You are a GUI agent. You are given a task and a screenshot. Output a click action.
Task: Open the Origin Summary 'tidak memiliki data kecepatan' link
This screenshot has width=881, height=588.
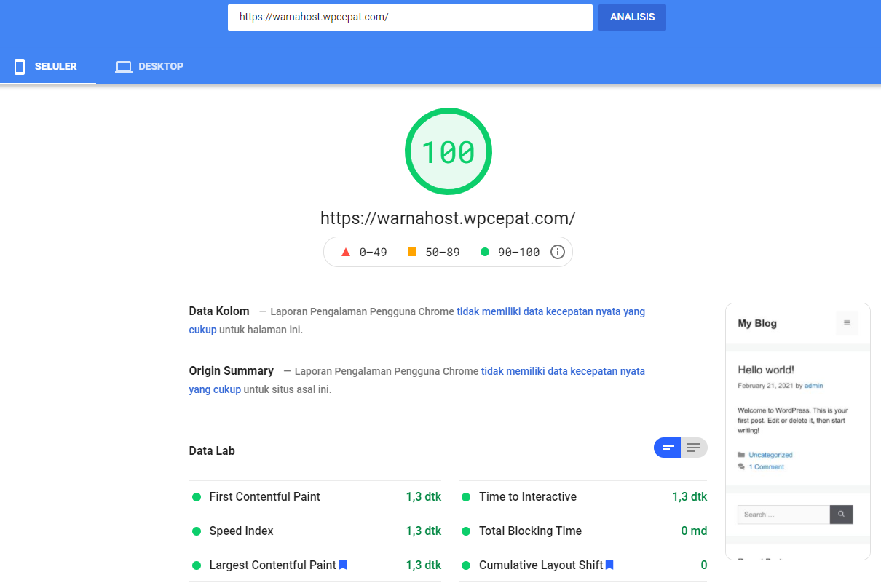(x=563, y=371)
